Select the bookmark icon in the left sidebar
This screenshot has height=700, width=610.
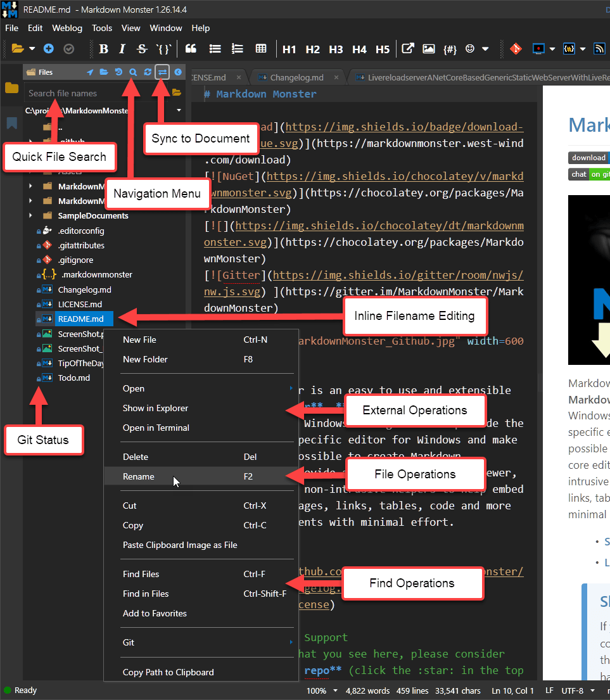pyautogui.click(x=11, y=123)
